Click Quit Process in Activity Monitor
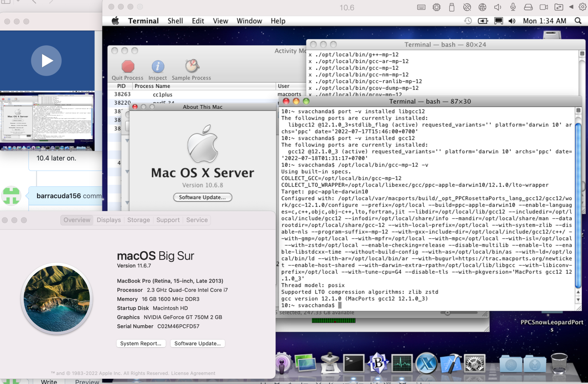The image size is (588, 384). [x=128, y=70]
